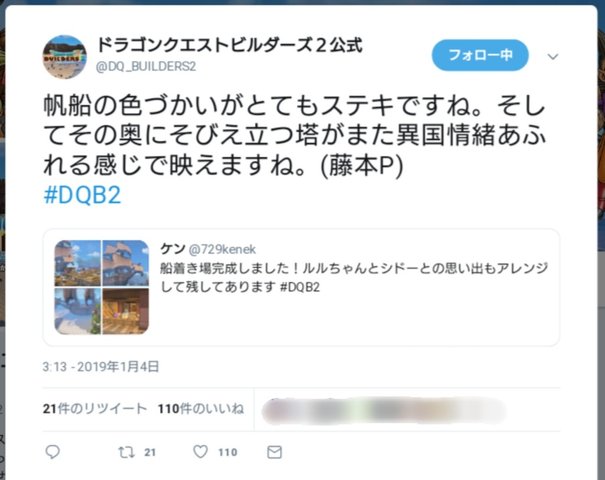Send tweet via envelope message icon
The image size is (605, 480).
[274, 452]
